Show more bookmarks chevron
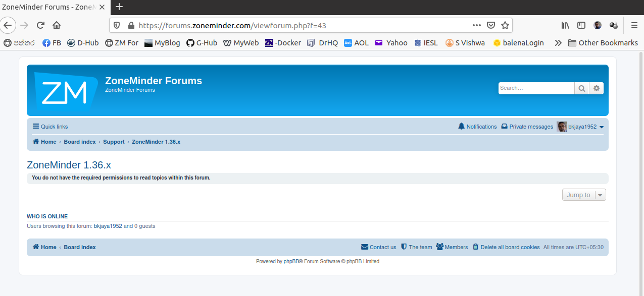The width and height of the screenshot is (644, 296). coord(558,43)
